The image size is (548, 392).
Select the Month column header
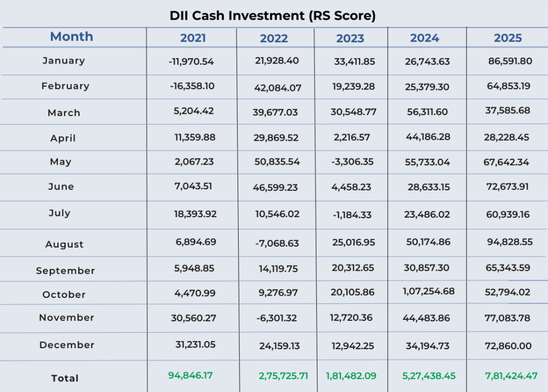pyautogui.click(x=71, y=37)
